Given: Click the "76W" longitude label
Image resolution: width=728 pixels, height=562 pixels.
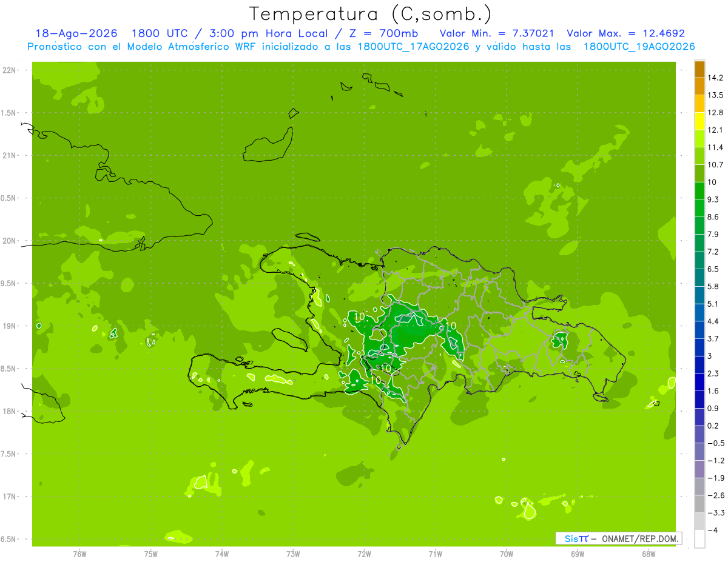Looking at the screenshot, I should [79, 554].
